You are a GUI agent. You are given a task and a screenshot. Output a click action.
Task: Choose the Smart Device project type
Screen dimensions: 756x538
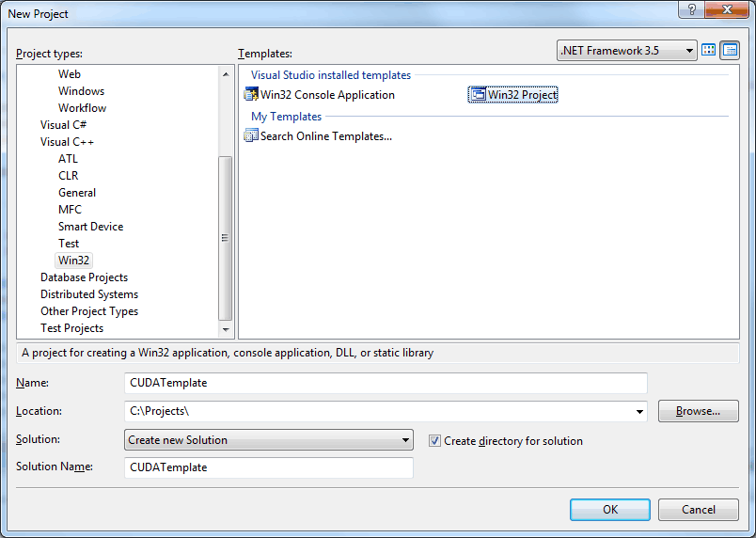90,227
